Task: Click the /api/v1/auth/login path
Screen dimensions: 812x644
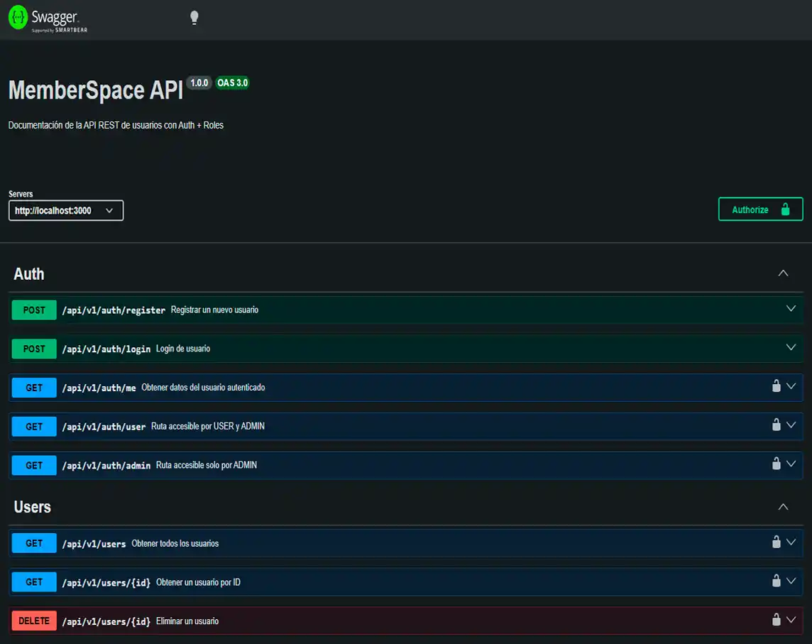Action: pos(106,349)
